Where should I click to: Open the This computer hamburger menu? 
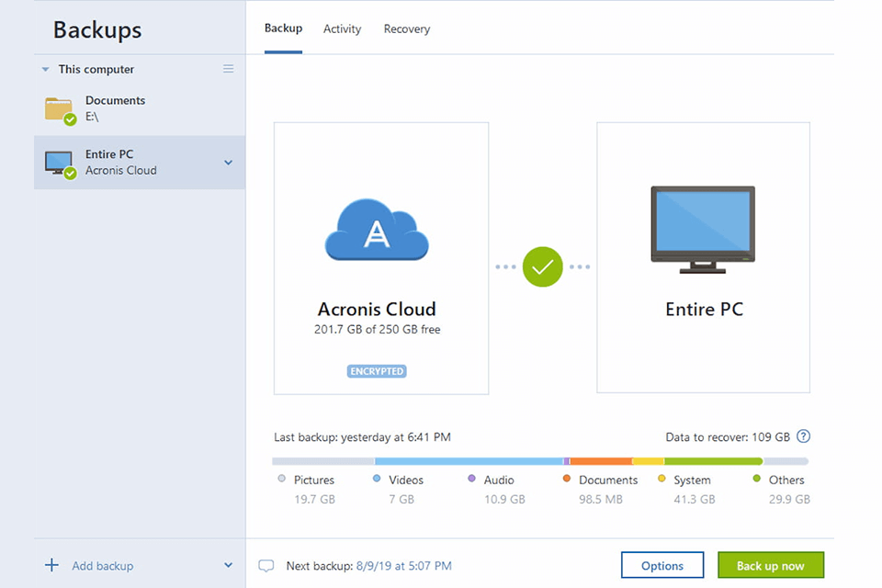[x=228, y=68]
